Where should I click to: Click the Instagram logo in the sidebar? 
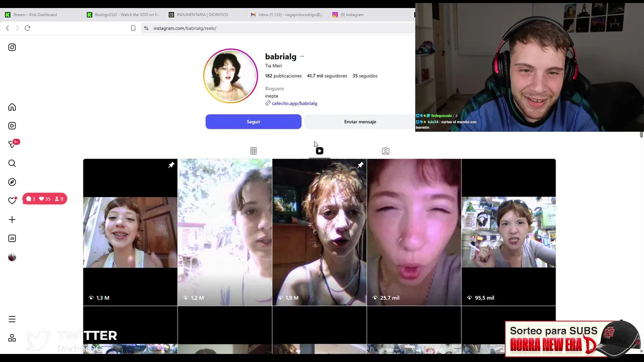click(12, 47)
